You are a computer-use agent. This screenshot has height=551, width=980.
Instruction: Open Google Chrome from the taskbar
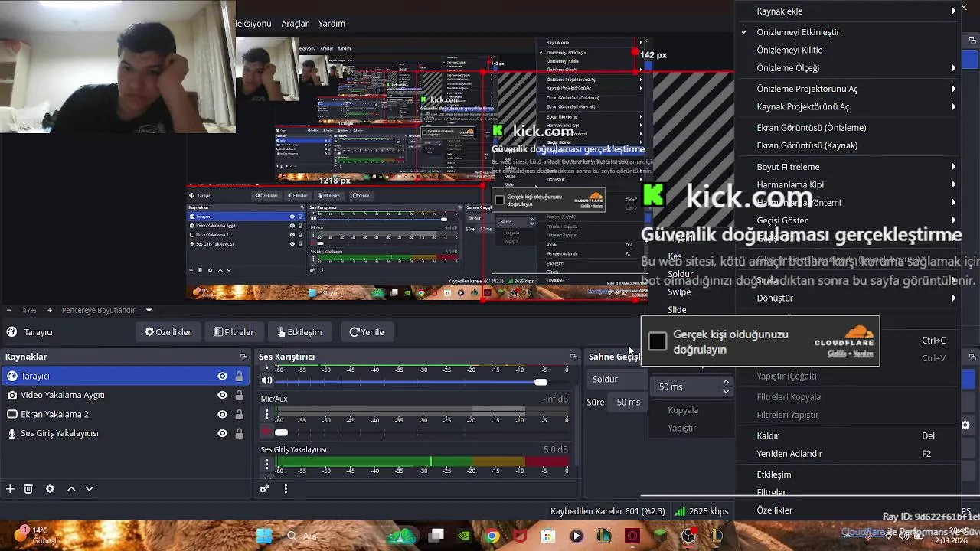click(x=492, y=536)
